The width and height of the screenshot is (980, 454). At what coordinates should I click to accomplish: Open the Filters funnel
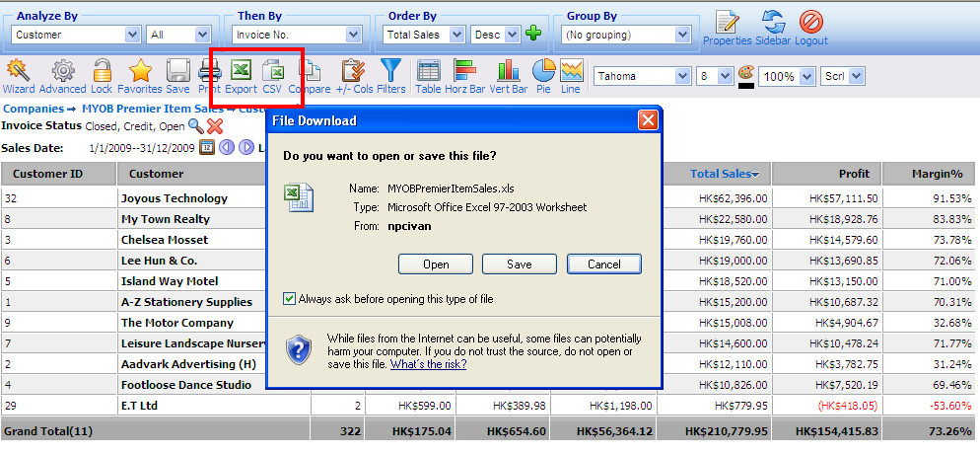click(x=391, y=76)
